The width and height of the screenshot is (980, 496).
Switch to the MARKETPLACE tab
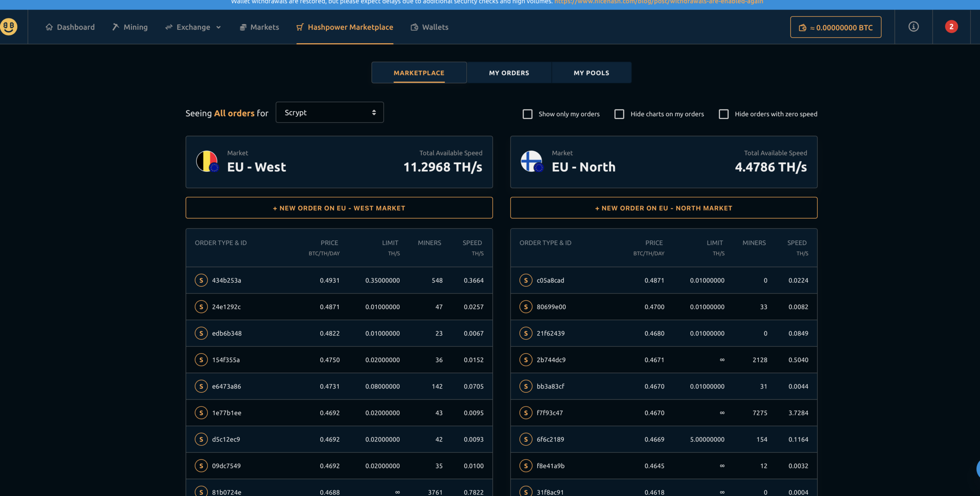coord(419,73)
